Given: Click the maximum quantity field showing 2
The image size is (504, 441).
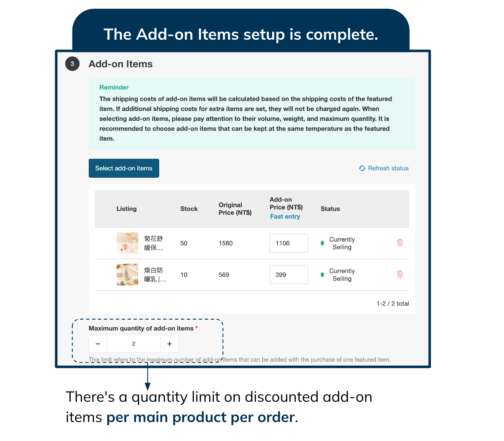Looking at the screenshot, I should pos(133,344).
